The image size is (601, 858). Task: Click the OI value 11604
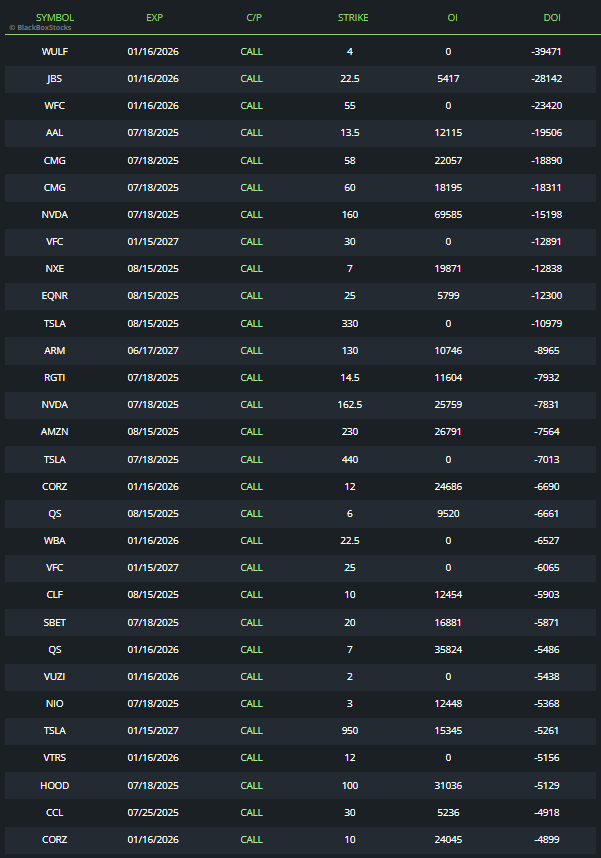coord(448,378)
